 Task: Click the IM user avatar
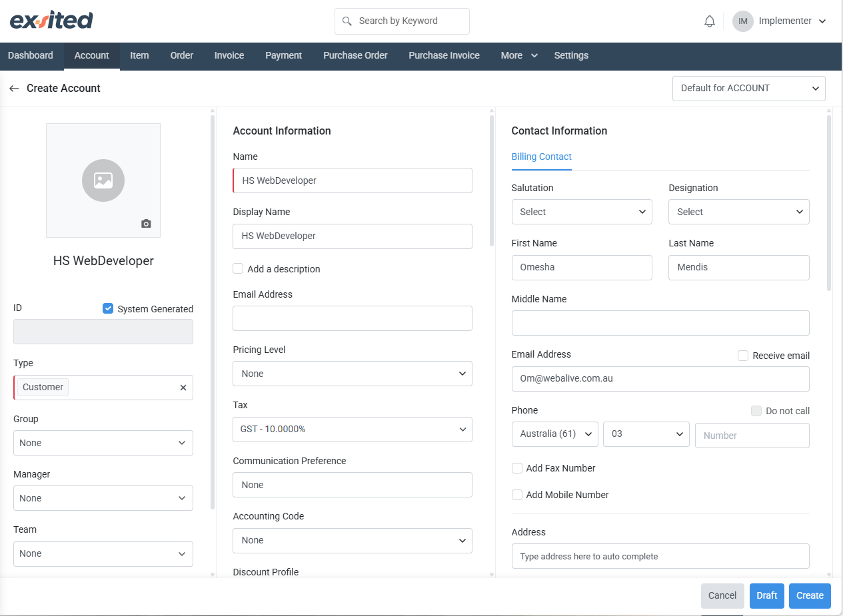pyautogui.click(x=743, y=21)
